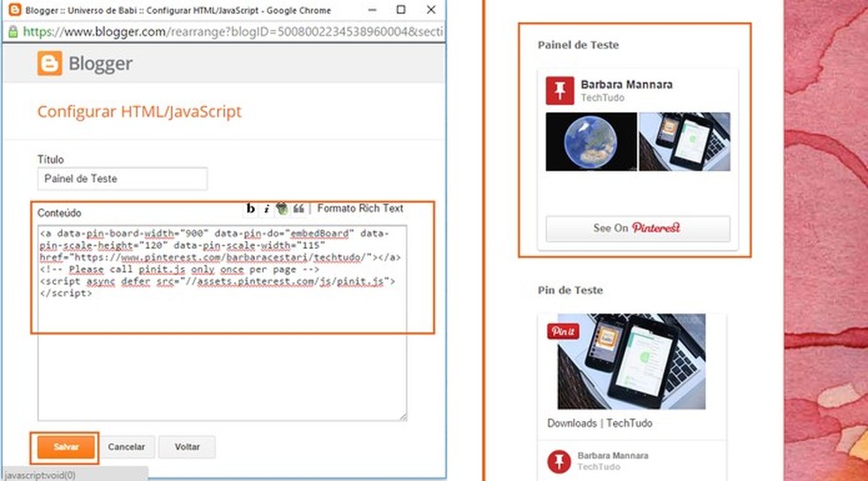Screen dimensions: 868x481
Task: Open Barbara Mannara name in Pin de Teste widget
Action: pos(613,455)
